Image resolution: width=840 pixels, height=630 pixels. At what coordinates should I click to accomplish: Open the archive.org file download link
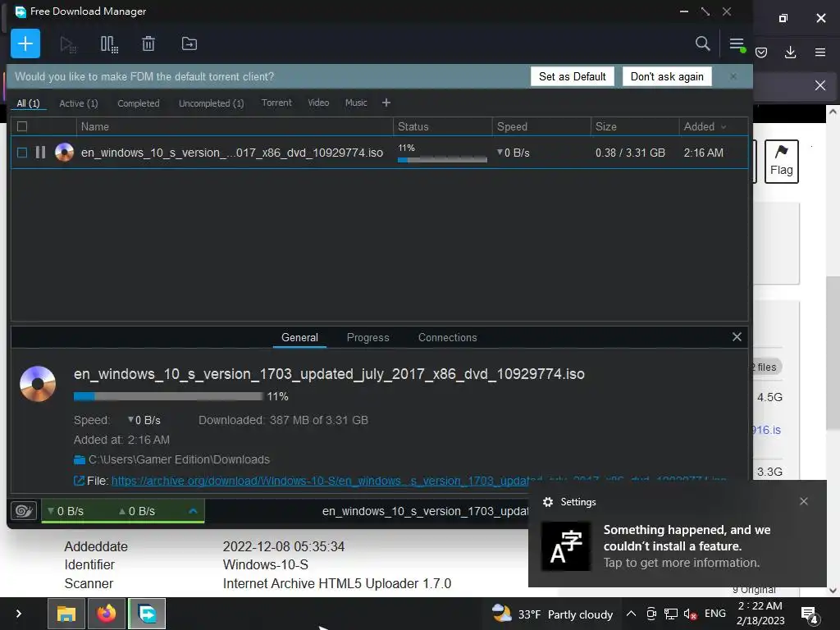pyautogui.click(x=419, y=481)
